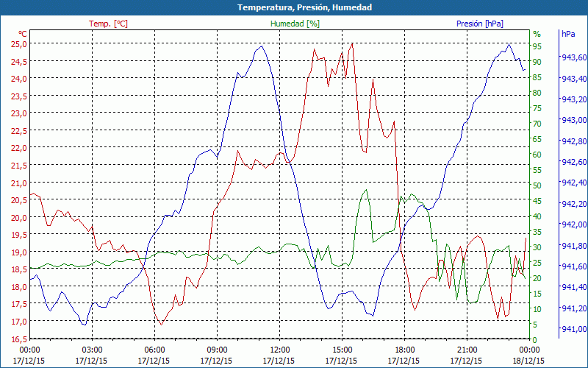This screenshot has width=588, height=368.
Task: Click the blue "hPa" axis unit label
Action: (568, 34)
